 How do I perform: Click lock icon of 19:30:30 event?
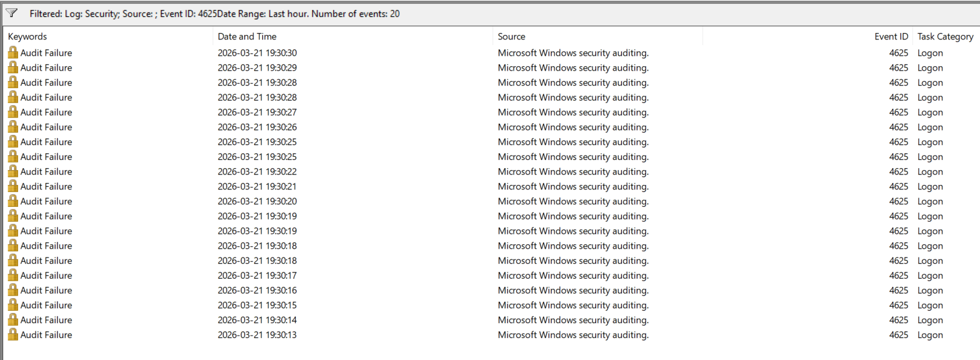point(12,53)
